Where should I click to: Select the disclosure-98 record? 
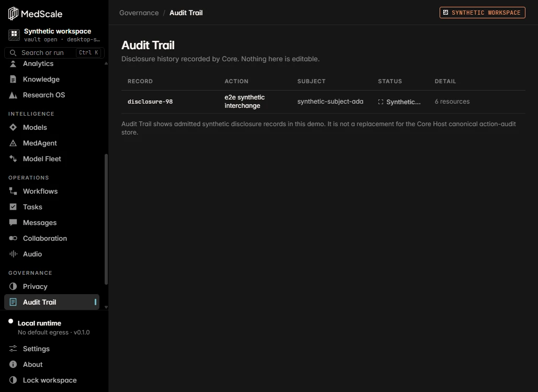(150, 102)
